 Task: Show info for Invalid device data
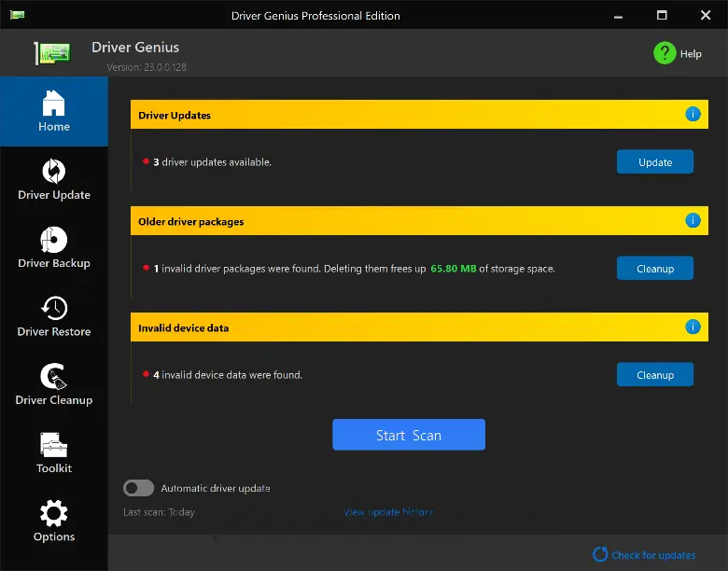pyautogui.click(x=693, y=327)
